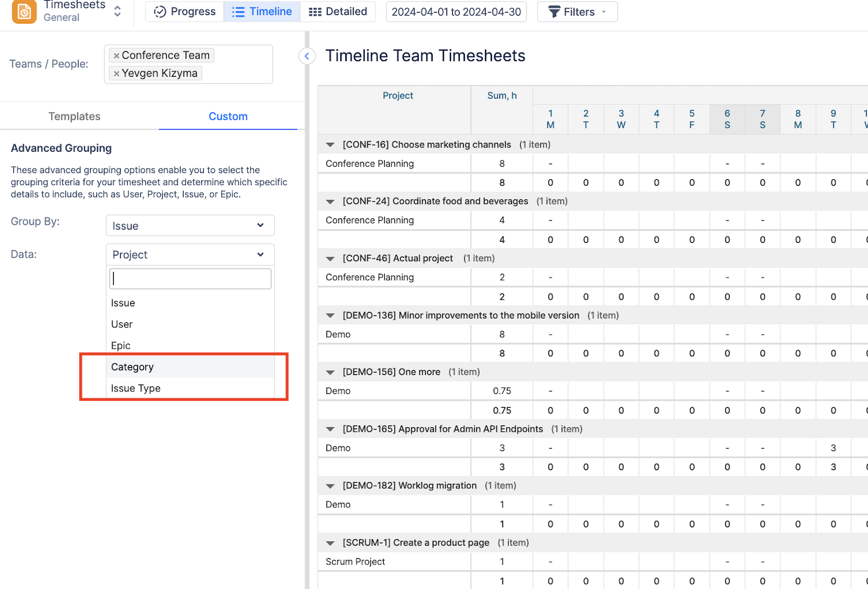Choose Issue Type from the list
868x589 pixels.
point(136,388)
